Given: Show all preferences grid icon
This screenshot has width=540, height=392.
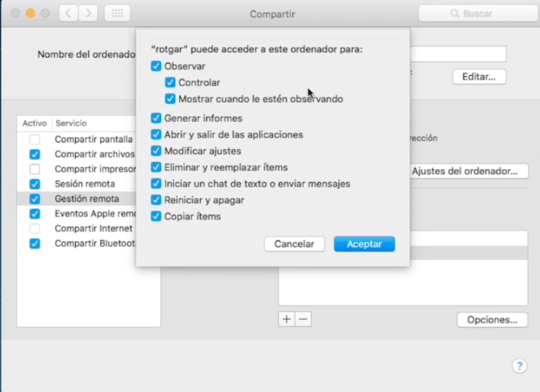Looking at the screenshot, I should click(117, 14).
